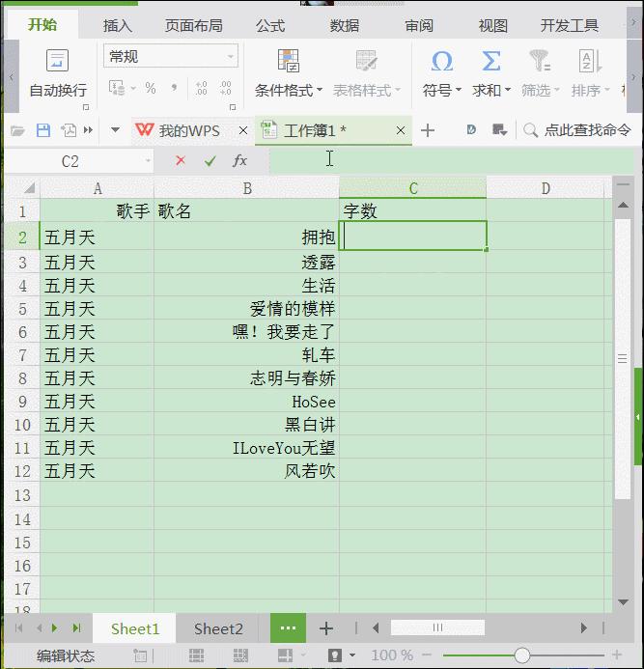
Task: Click the currency number format icon
Action: (x=117, y=88)
